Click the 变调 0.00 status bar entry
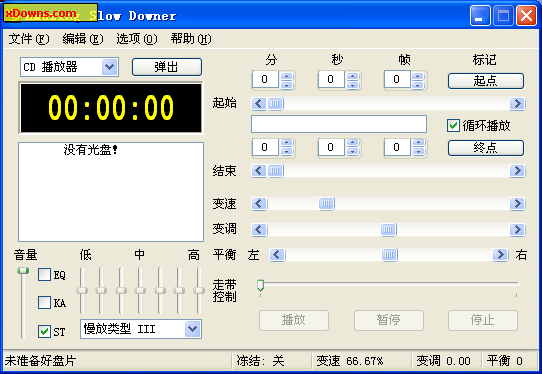The width and height of the screenshot is (542, 374). click(443, 361)
